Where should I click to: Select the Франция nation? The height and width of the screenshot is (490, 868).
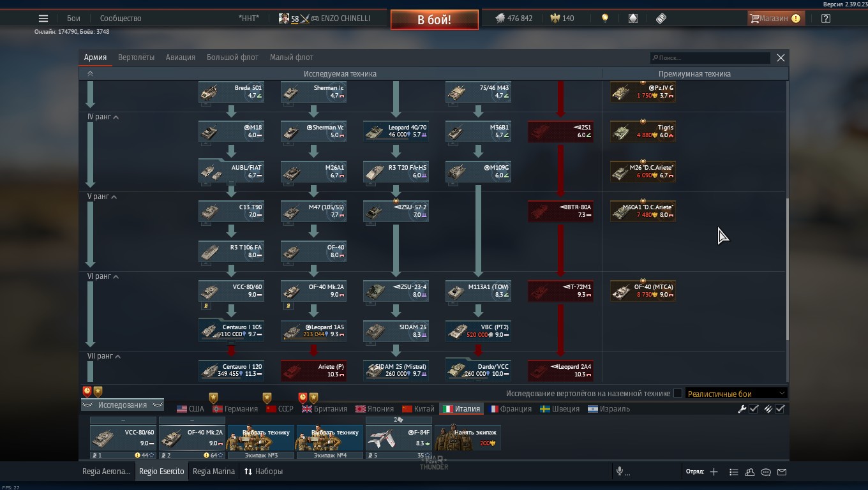(510, 409)
